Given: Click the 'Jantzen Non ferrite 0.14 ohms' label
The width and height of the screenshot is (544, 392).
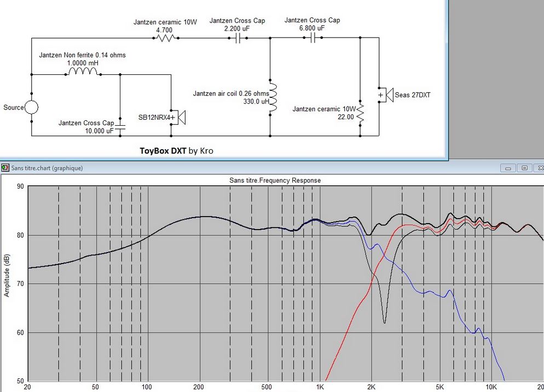Looking at the screenshot, I should click(82, 55).
